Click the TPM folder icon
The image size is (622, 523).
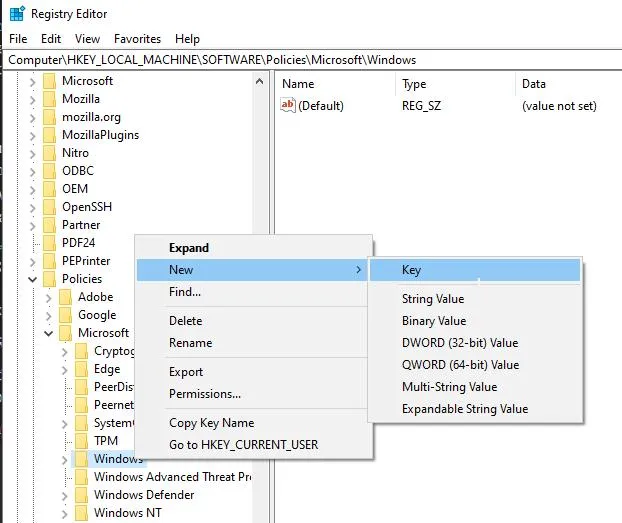pos(81,441)
